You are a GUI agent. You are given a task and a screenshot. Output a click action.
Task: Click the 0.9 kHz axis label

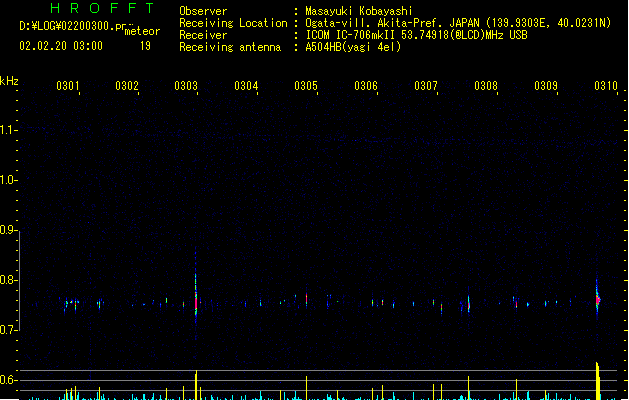8,230
